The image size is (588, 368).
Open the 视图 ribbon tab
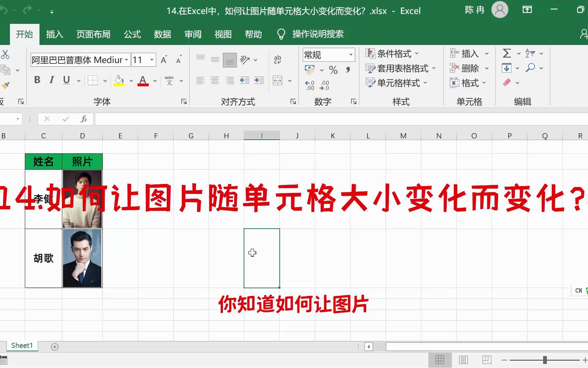tap(223, 34)
